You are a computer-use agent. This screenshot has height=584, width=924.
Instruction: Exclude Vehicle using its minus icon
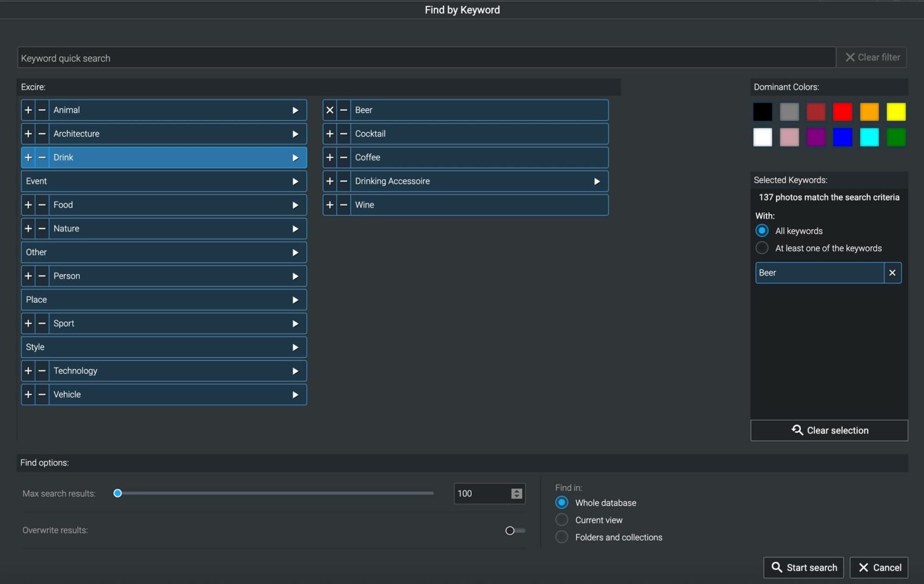pos(42,395)
